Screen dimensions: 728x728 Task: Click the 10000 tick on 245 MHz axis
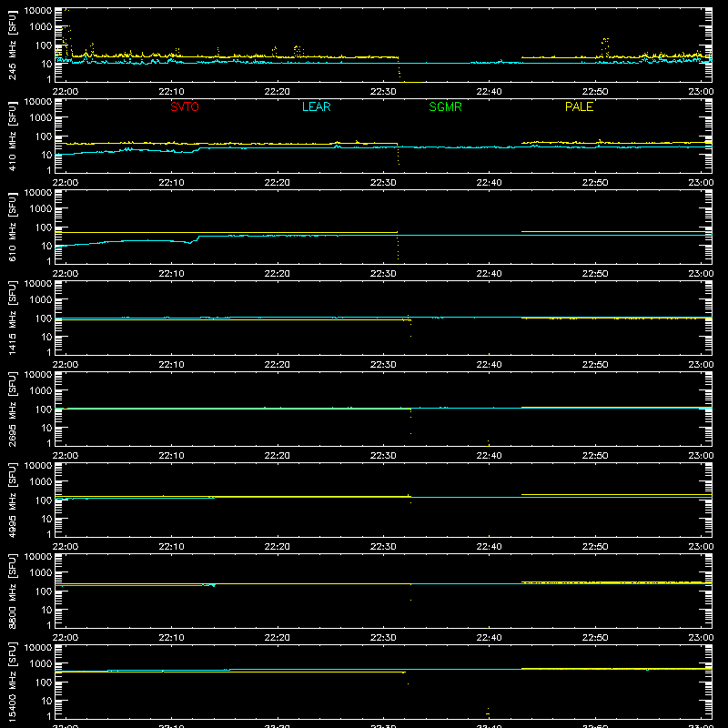coord(38,11)
